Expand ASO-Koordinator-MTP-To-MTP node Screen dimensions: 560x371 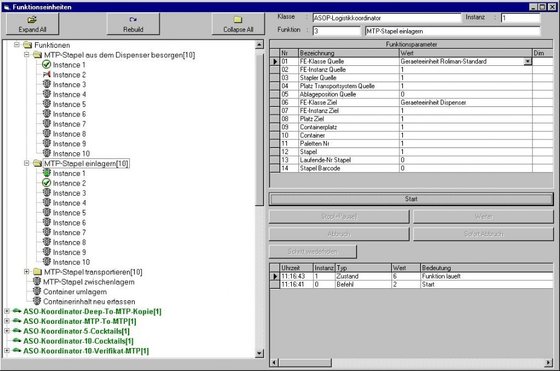tap(7, 321)
